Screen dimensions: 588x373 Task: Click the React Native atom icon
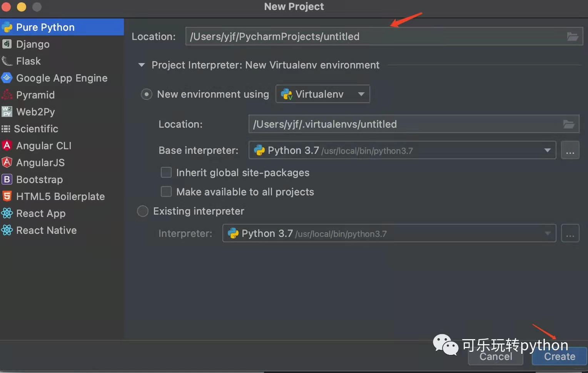click(x=7, y=230)
